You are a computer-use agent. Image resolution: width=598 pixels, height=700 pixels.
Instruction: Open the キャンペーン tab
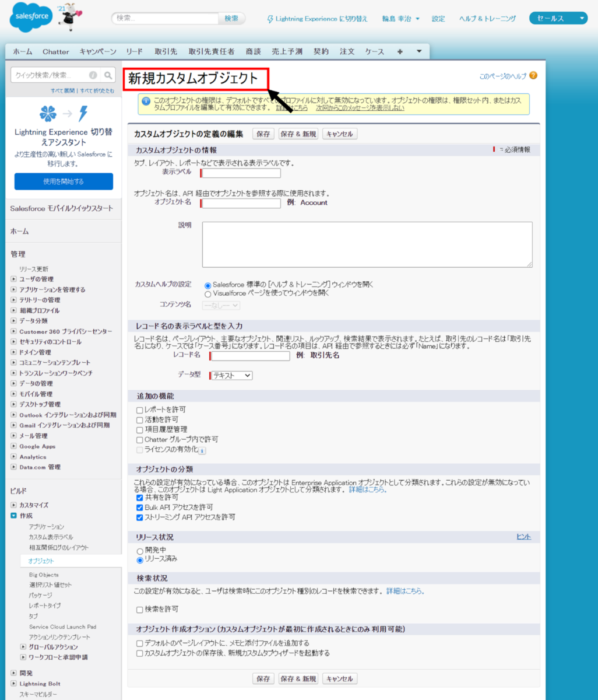click(x=98, y=51)
